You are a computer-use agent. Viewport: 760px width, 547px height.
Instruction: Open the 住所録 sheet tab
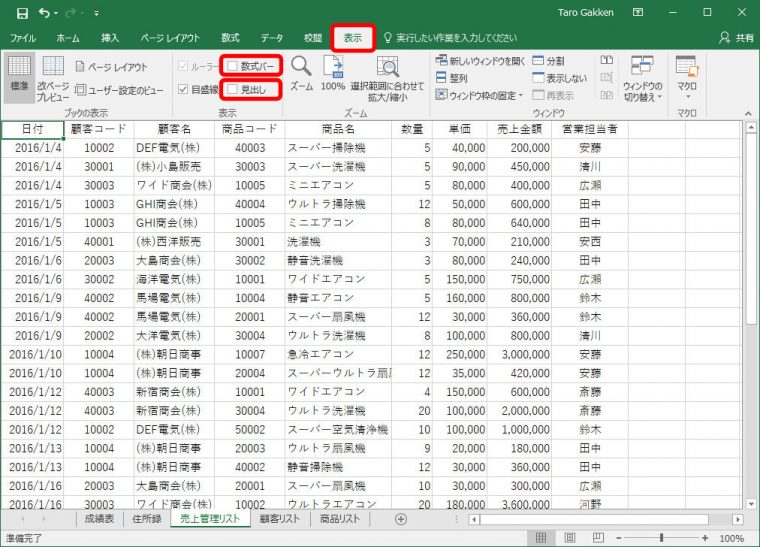pyautogui.click(x=147, y=519)
